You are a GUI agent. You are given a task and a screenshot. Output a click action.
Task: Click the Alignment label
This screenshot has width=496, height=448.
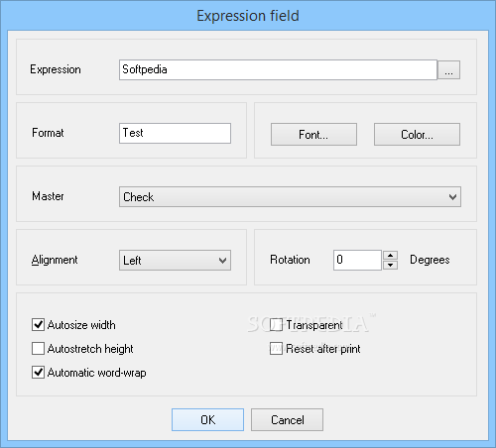pos(55,260)
